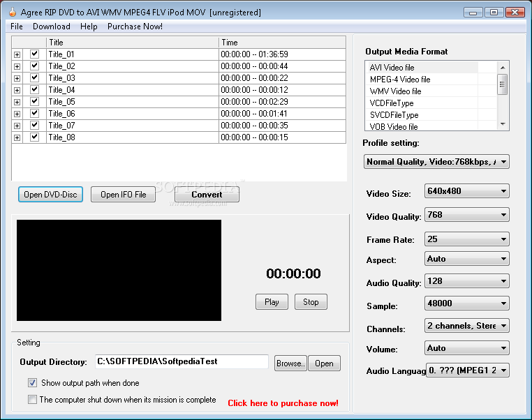This screenshot has height=420, width=532.
Task: Expand the Title_07 row
Action: click(x=17, y=126)
